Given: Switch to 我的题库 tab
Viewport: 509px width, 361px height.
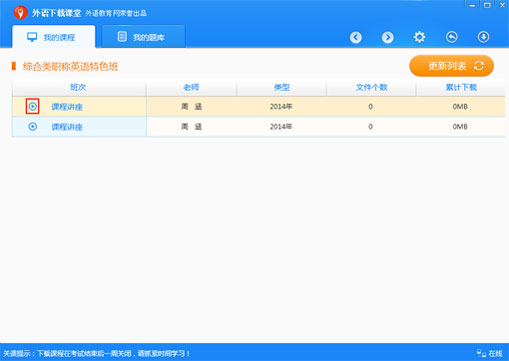Looking at the screenshot, I should coord(143,37).
